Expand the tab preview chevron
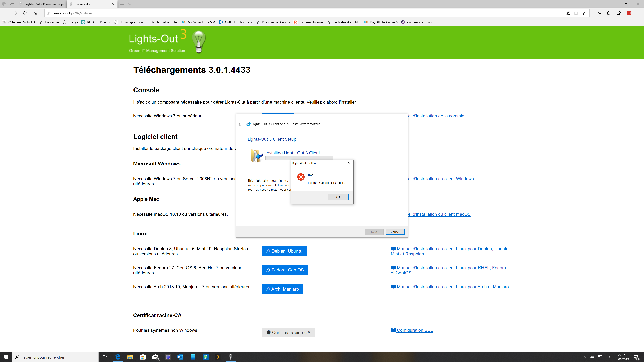Viewport: 644px width, 362px height. tap(130, 4)
